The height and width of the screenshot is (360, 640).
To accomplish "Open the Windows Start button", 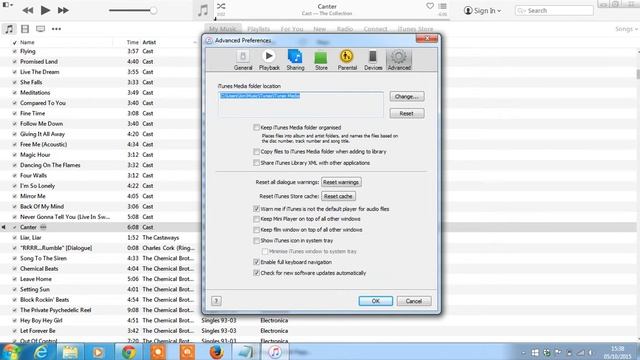I will (11, 352).
